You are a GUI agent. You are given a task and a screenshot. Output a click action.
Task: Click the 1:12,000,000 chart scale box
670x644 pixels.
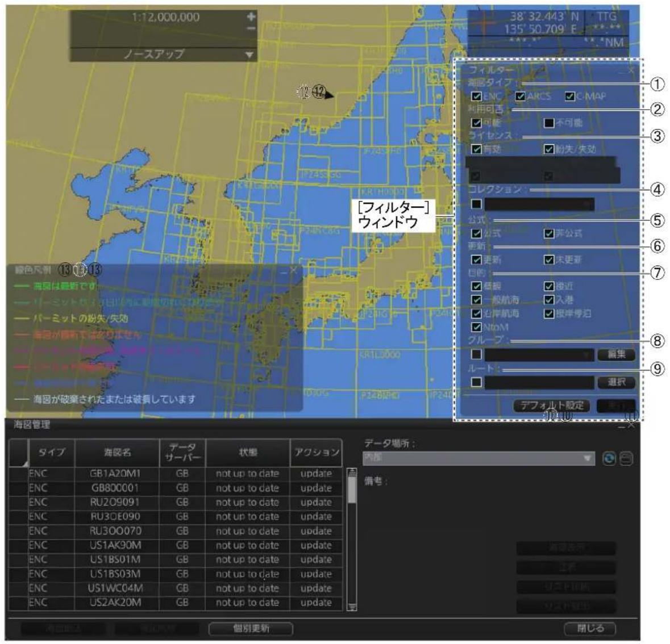(165, 17)
